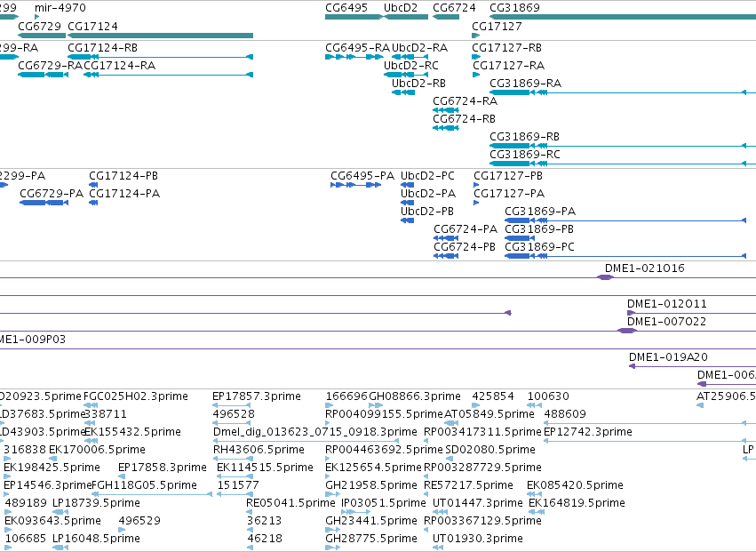Click feature 488609 label
Image resolution: width=756 pixels, height=552 pixels.
[x=565, y=414]
